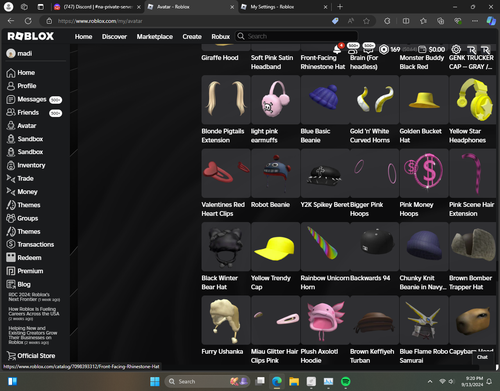Open Redeem in the sidebar

click(x=24, y=258)
